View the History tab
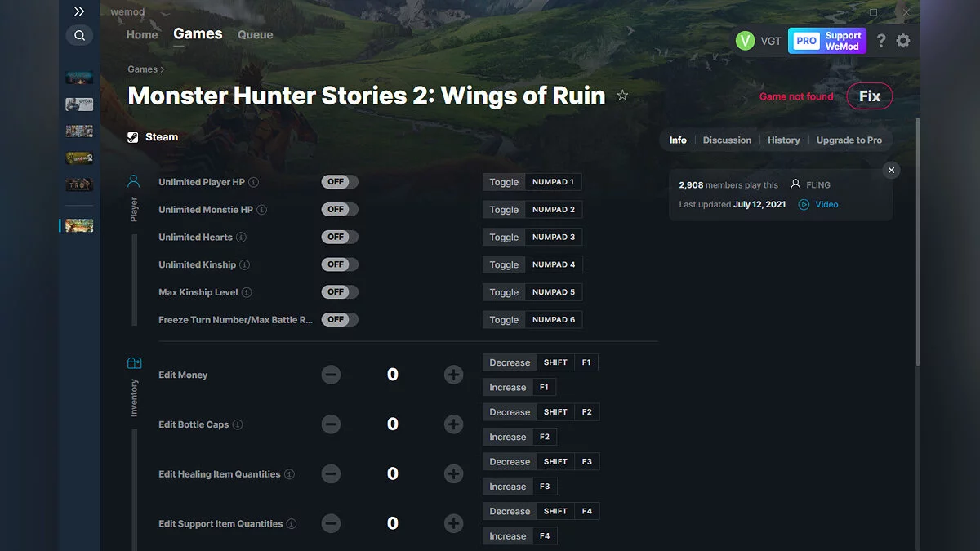Image resolution: width=980 pixels, height=551 pixels. coord(783,140)
